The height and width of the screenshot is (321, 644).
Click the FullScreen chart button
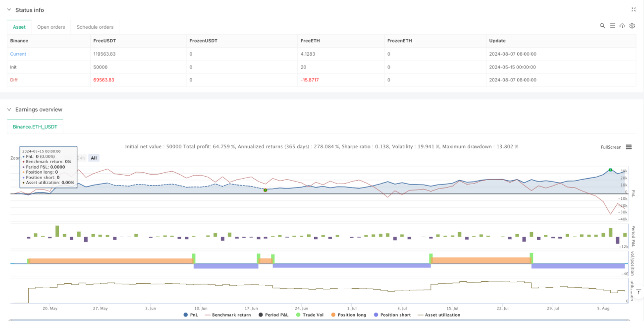tap(611, 147)
